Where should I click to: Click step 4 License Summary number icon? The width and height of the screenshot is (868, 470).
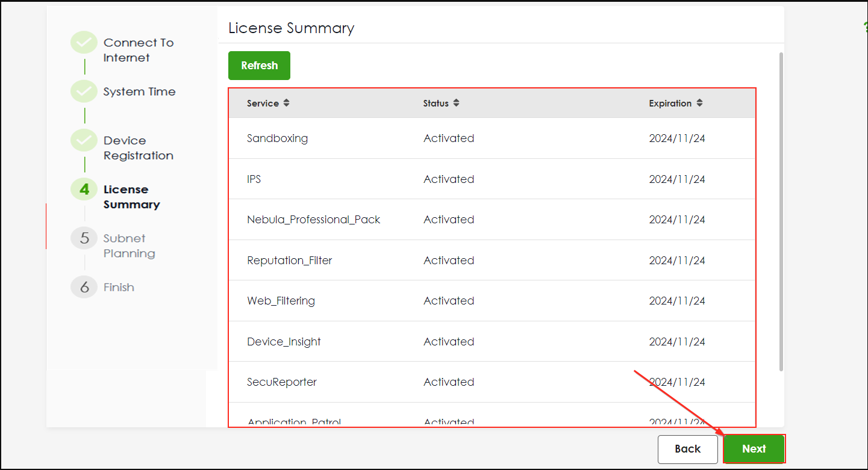click(x=84, y=190)
